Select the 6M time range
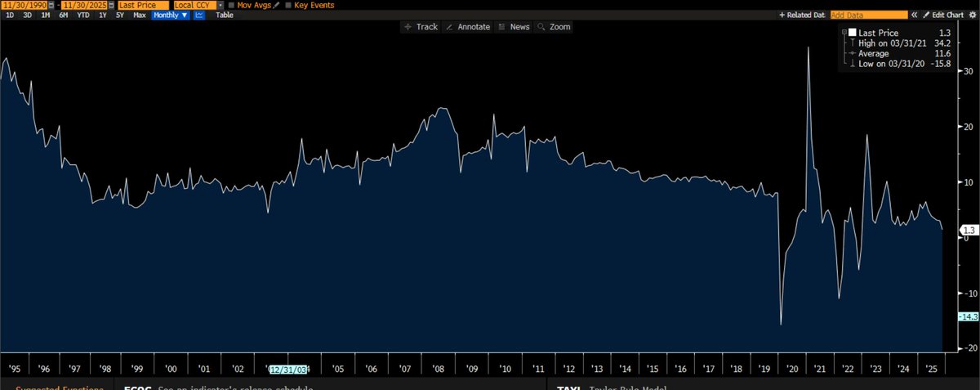 [63, 15]
